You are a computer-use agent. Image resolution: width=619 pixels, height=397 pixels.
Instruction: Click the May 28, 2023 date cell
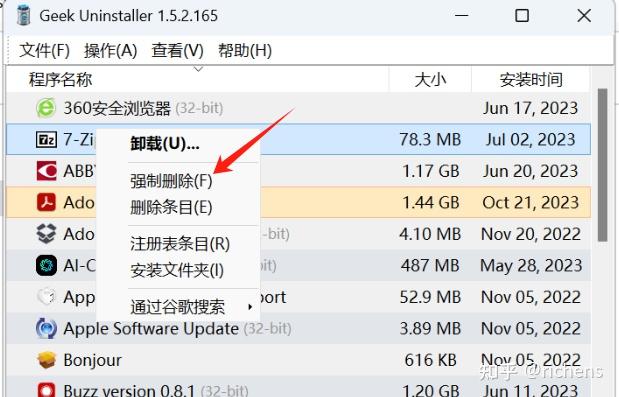click(531, 265)
